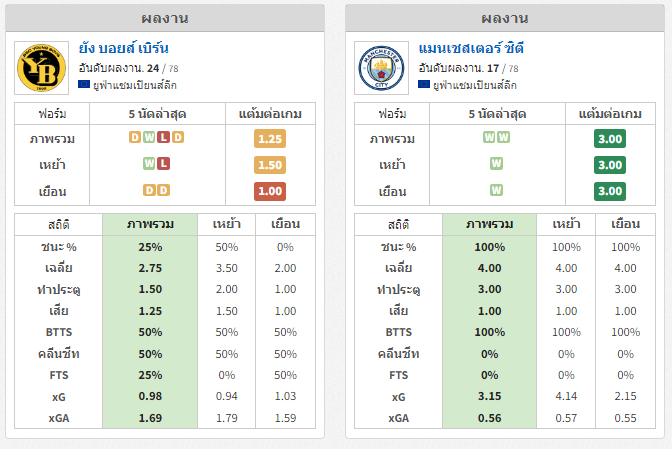The image size is (672, 449).
Task: Select ภาพรวม stats tab for Young Boys
Action: [x=150, y=224]
